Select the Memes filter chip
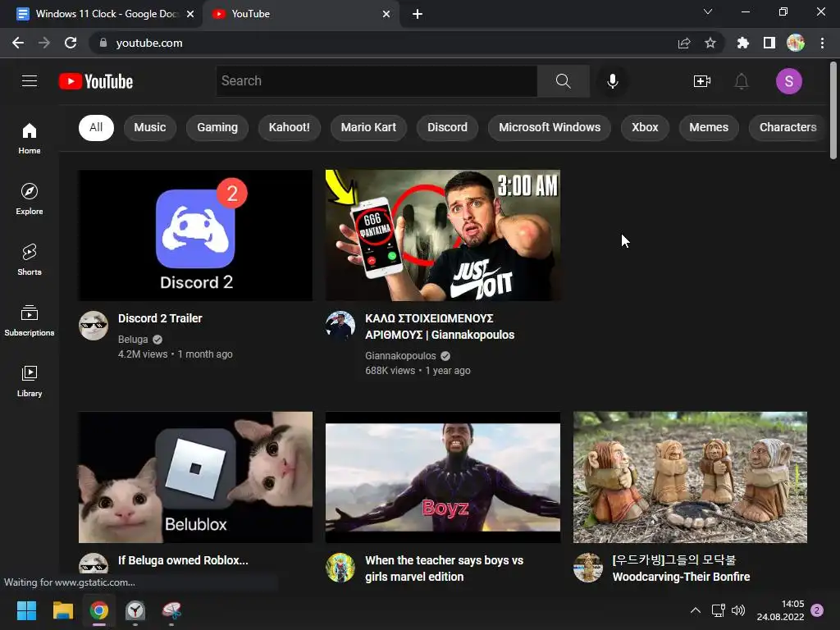This screenshot has height=630, width=840. point(709,127)
